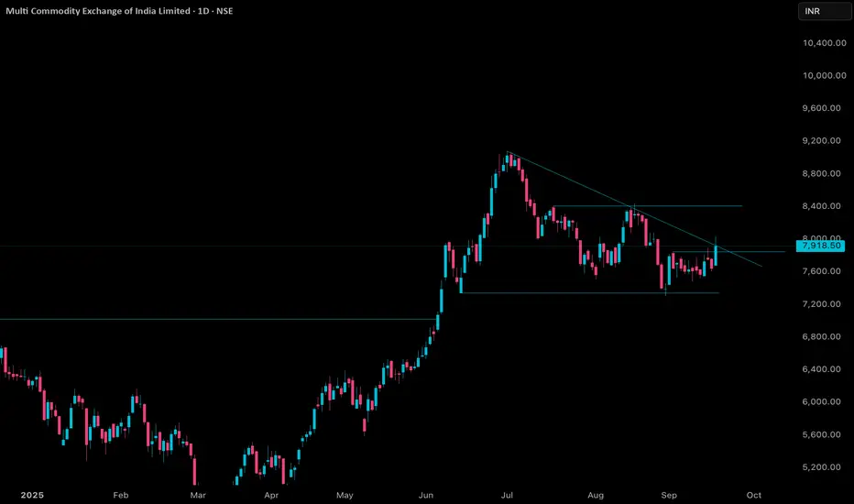Click the Jun time axis label
This screenshot has height=504, width=854.
click(426, 495)
